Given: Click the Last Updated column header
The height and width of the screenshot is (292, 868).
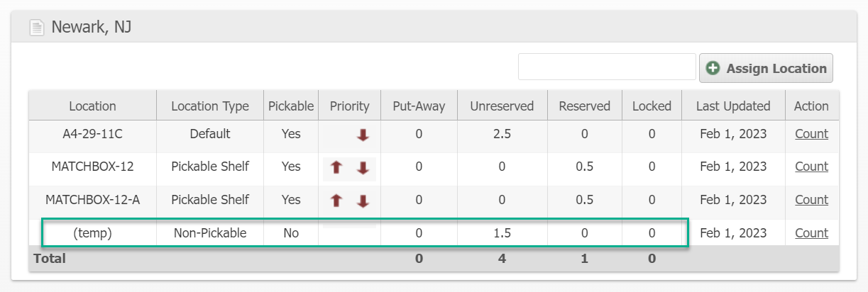Looking at the screenshot, I should tap(733, 106).
